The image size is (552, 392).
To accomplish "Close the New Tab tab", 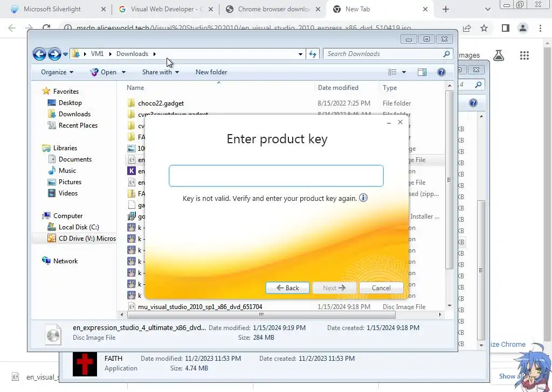I will [425, 9].
